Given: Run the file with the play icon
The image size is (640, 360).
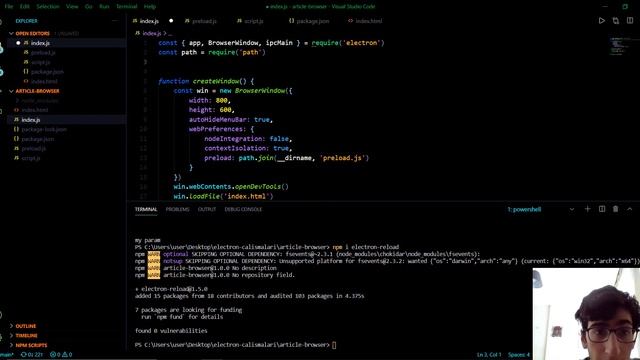Looking at the screenshot, I should [602, 21].
